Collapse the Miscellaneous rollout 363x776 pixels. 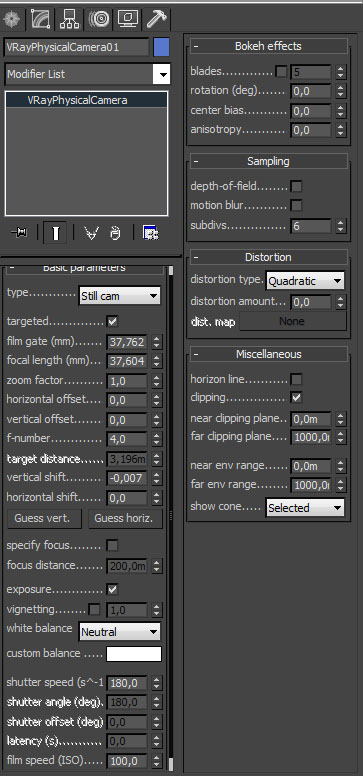pyautogui.click(x=268, y=354)
